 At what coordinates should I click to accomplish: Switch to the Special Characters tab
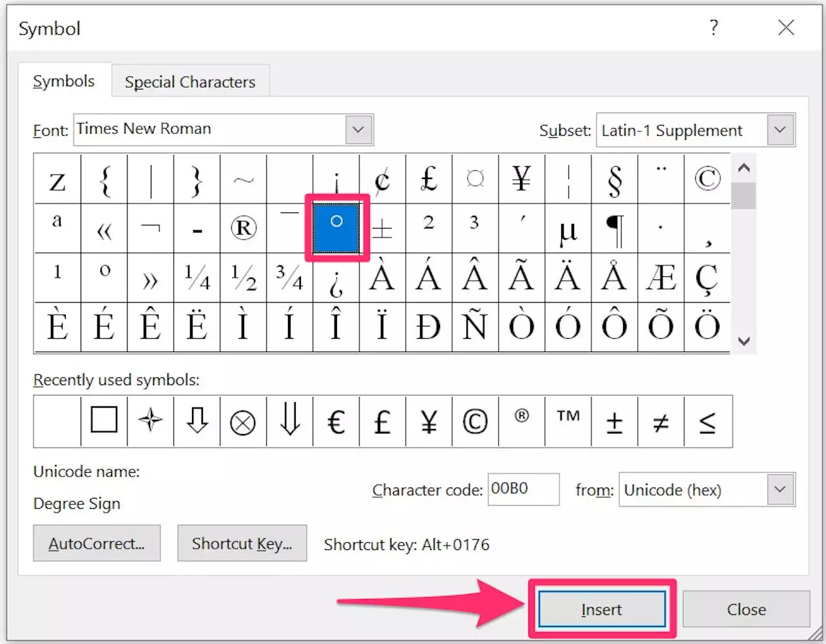click(x=190, y=82)
